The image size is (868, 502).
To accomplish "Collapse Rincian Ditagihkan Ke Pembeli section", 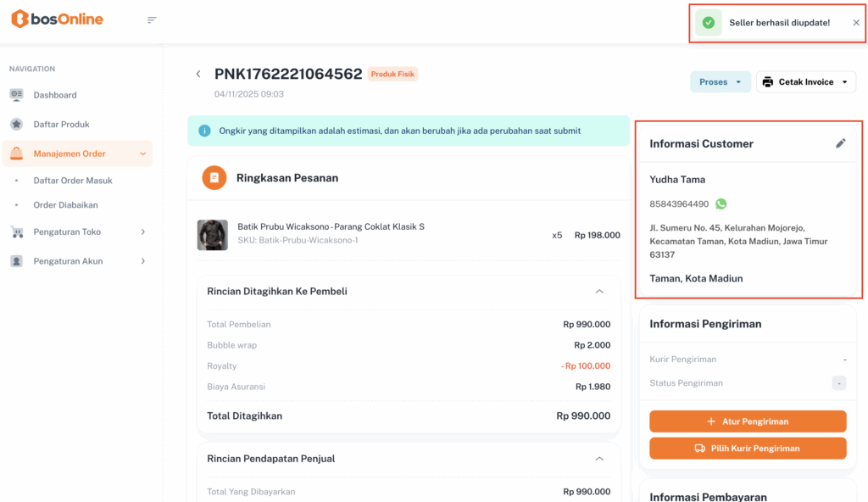I will [599, 291].
